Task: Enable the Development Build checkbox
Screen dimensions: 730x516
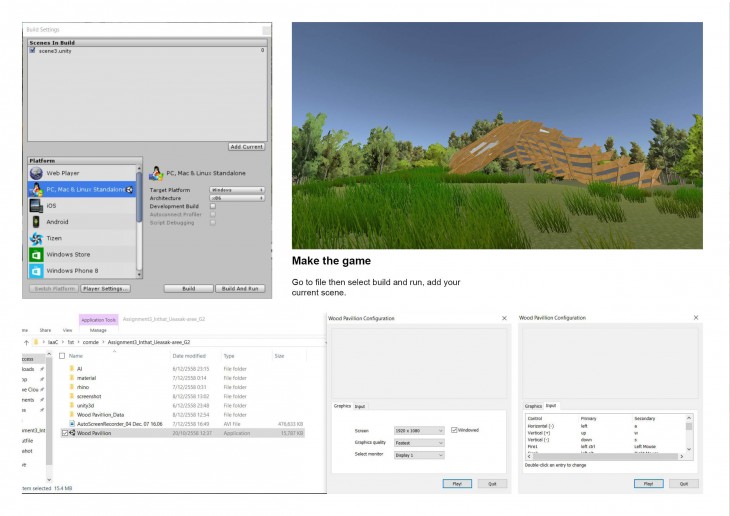Action: [x=213, y=206]
